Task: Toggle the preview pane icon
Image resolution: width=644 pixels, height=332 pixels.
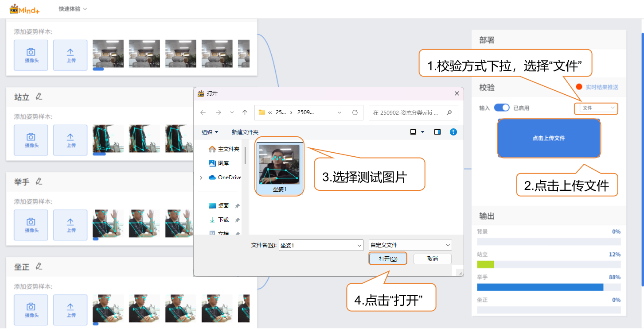Action: pyautogui.click(x=437, y=132)
